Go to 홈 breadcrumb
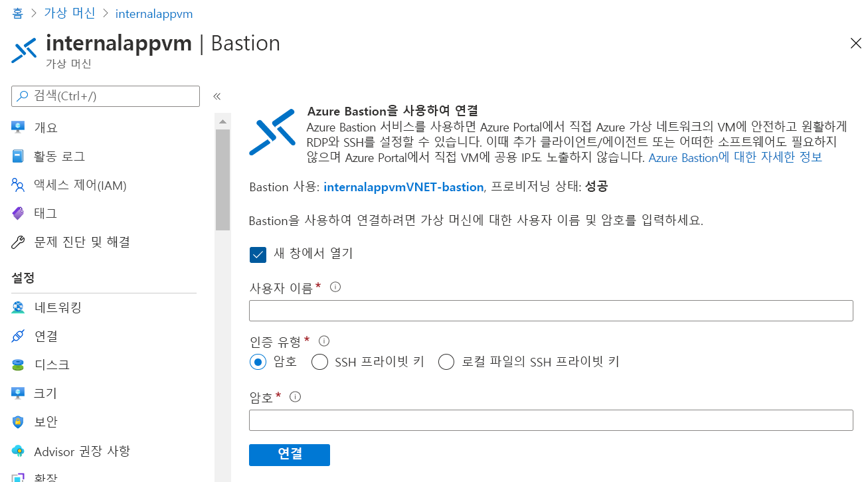 (x=17, y=13)
